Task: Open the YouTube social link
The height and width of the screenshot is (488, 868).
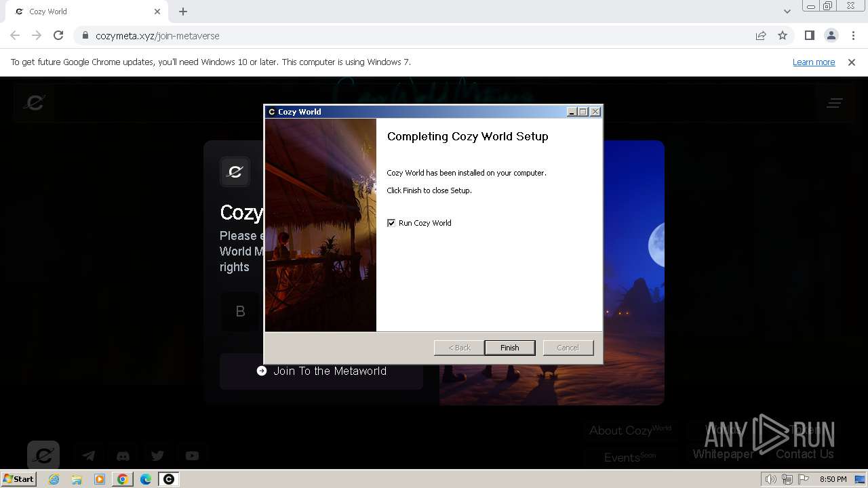Action: pos(192,456)
